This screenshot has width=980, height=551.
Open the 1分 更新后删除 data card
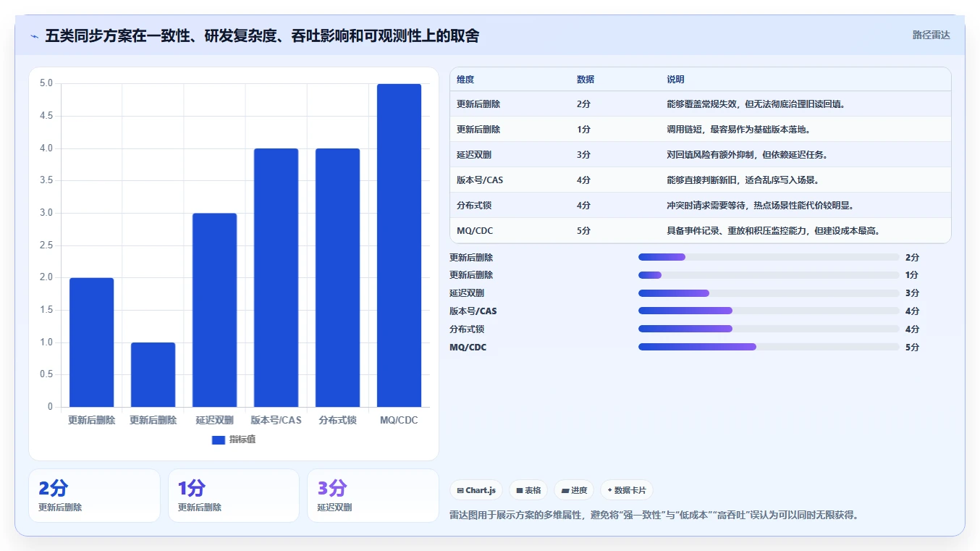(234, 496)
